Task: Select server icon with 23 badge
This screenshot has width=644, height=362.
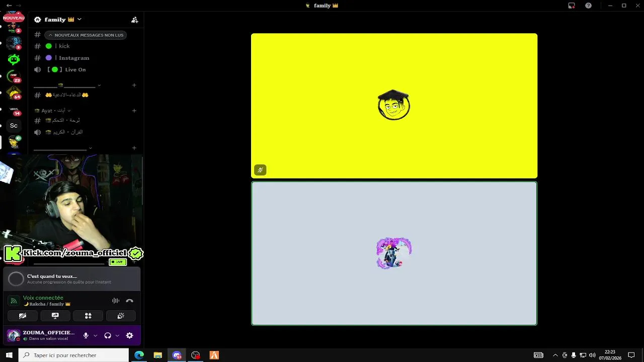Action: [14, 77]
